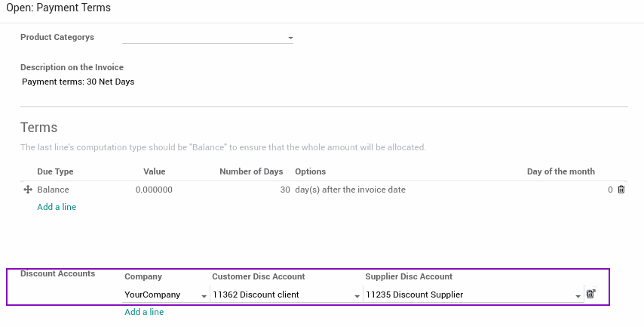Grab the drag handle on the Balance row
This screenshot has height=327, width=644.
(27, 190)
